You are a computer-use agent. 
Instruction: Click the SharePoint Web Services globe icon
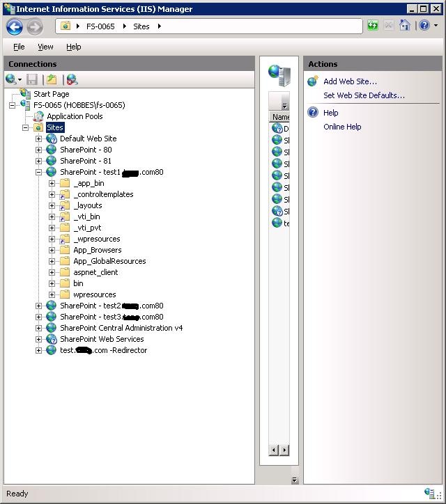click(52, 339)
